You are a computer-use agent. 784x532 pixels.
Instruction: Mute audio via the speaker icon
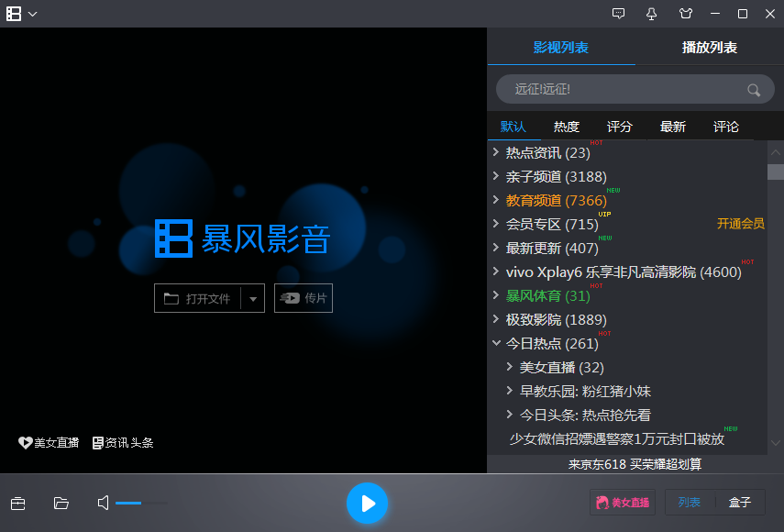tap(104, 503)
